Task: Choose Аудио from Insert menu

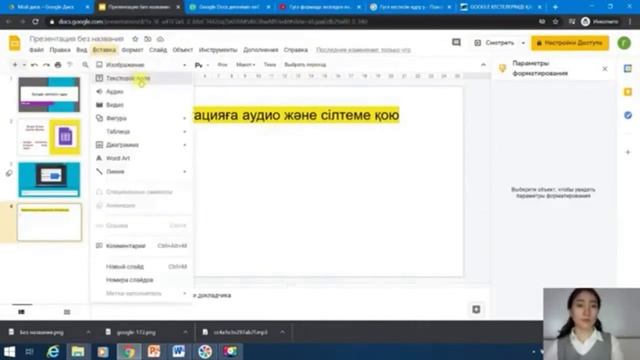Action: (142, 91)
